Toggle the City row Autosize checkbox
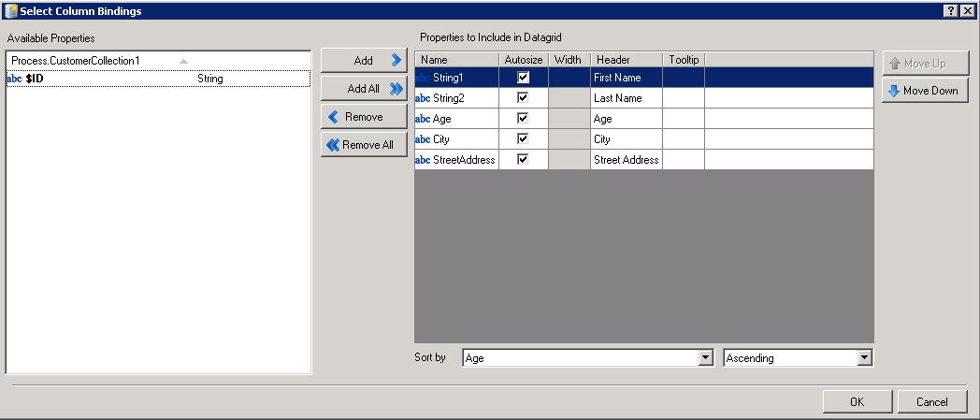 [x=524, y=138]
